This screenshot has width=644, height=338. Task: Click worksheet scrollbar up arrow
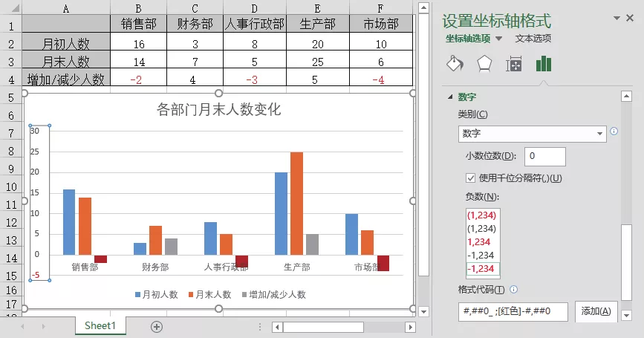[x=423, y=8]
